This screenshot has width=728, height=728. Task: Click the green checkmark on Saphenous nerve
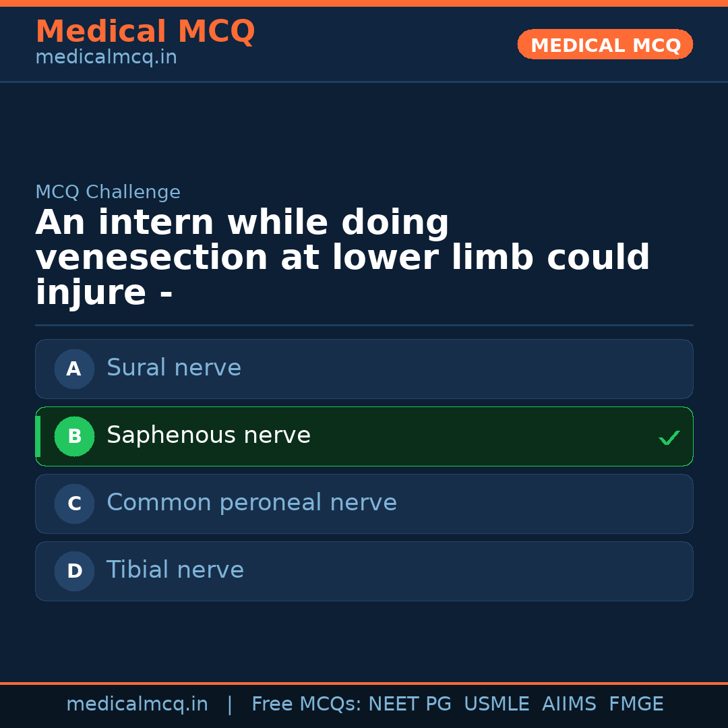[669, 438]
